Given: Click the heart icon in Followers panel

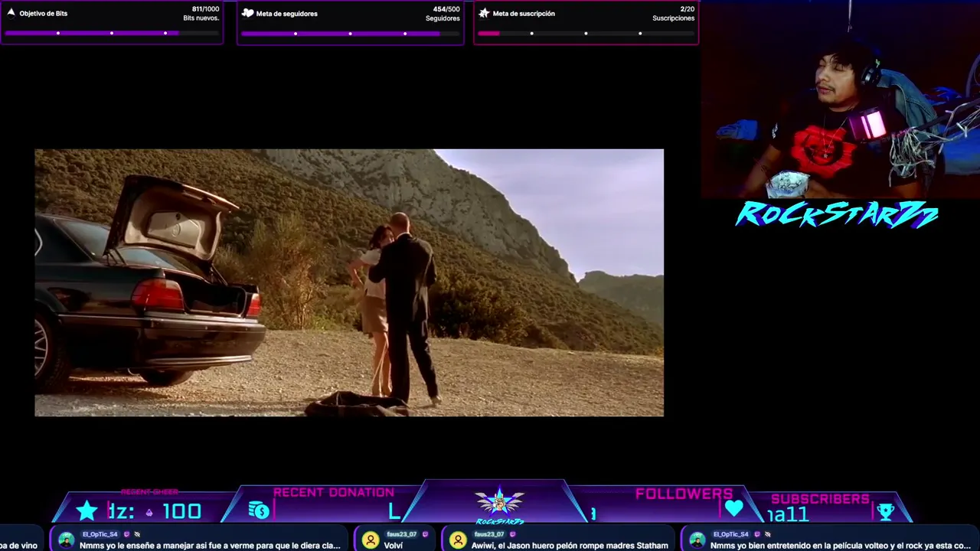Looking at the screenshot, I should point(733,508).
